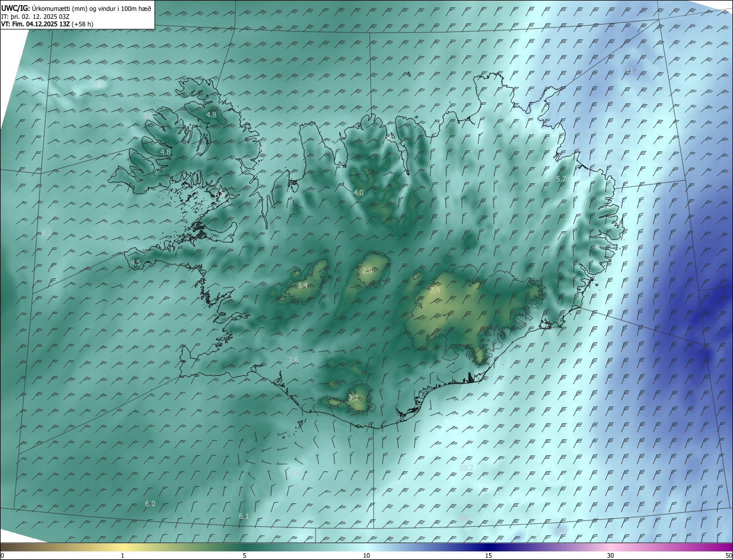This screenshot has height=560, width=733.
Task: Click the "4.5" value label on the map
Action: [136, 263]
